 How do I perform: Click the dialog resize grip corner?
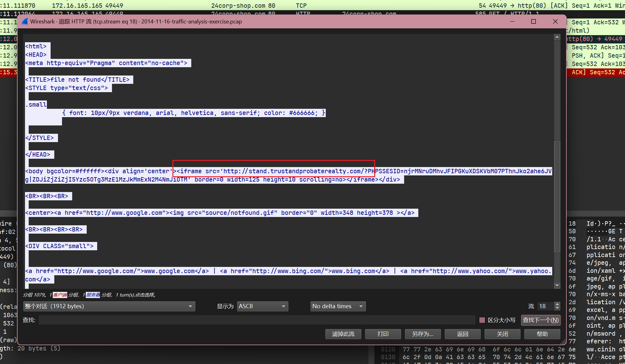click(563, 342)
